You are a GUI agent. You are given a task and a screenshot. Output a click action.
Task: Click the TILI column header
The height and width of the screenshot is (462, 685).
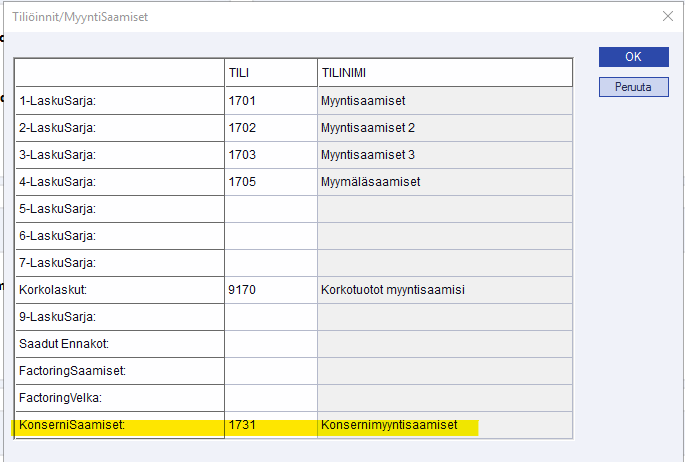[269, 73]
